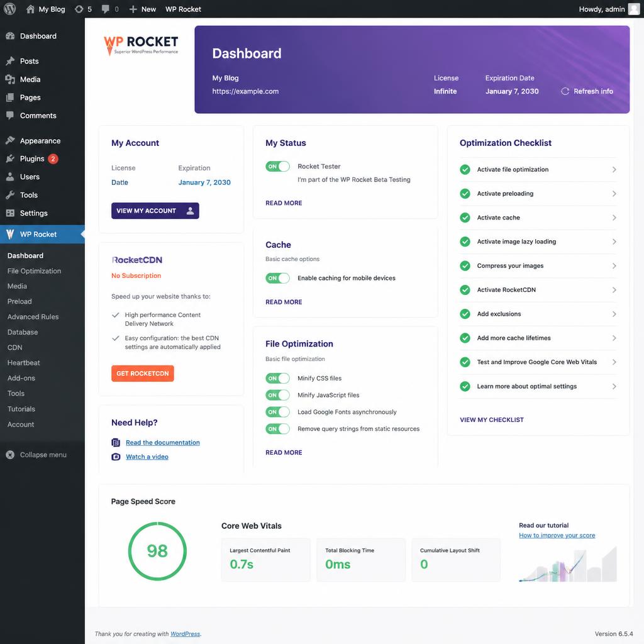Viewport: 644px width, 644px height.
Task: Open Advanced Rules submenu item
Action: tap(33, 317)
